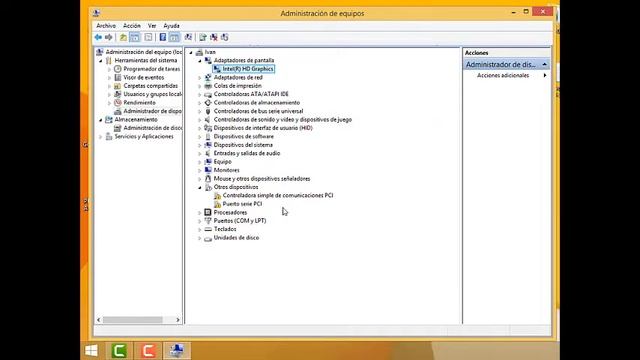
Task: Click Administración de equipos taskbar icon
Action: [177, 351]
